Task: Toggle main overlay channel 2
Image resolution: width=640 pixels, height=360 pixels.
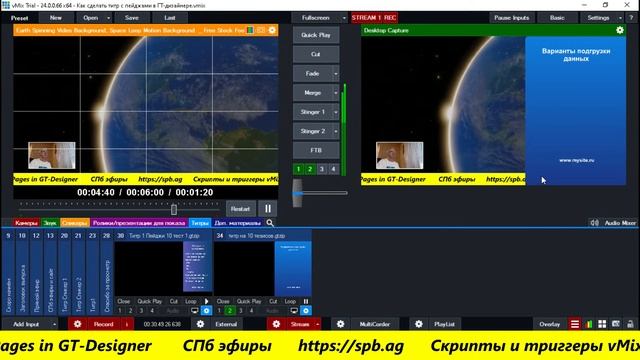Action: [310, 169]
